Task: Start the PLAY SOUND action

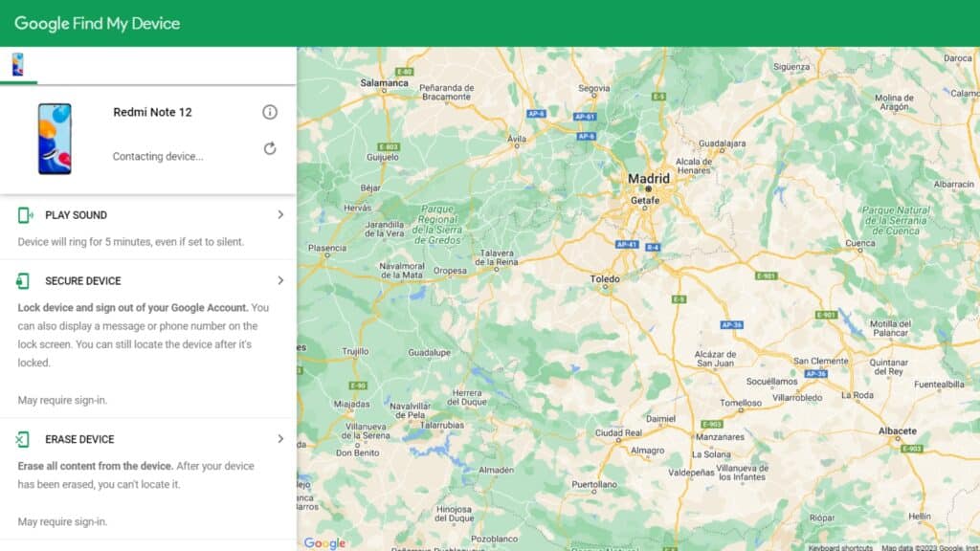Action: pos(76,215)
